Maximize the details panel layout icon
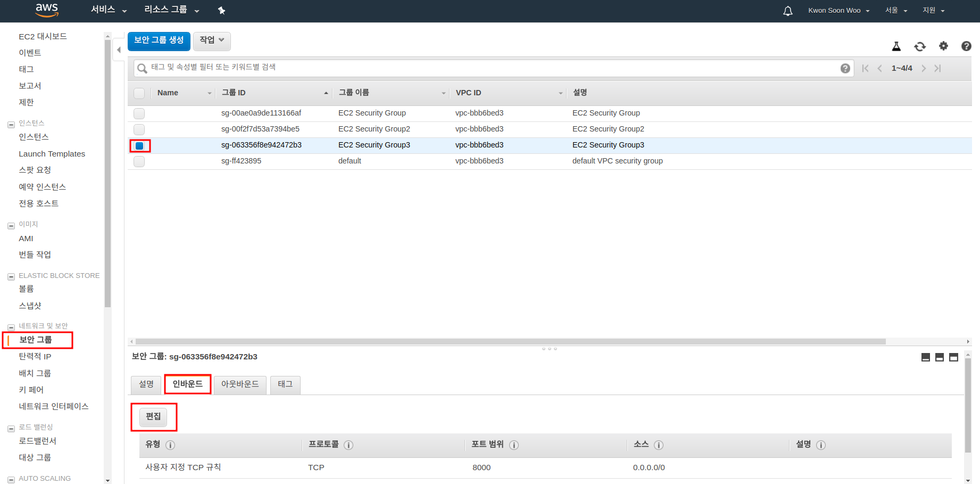The image size is (980, 484). point(953,357)
